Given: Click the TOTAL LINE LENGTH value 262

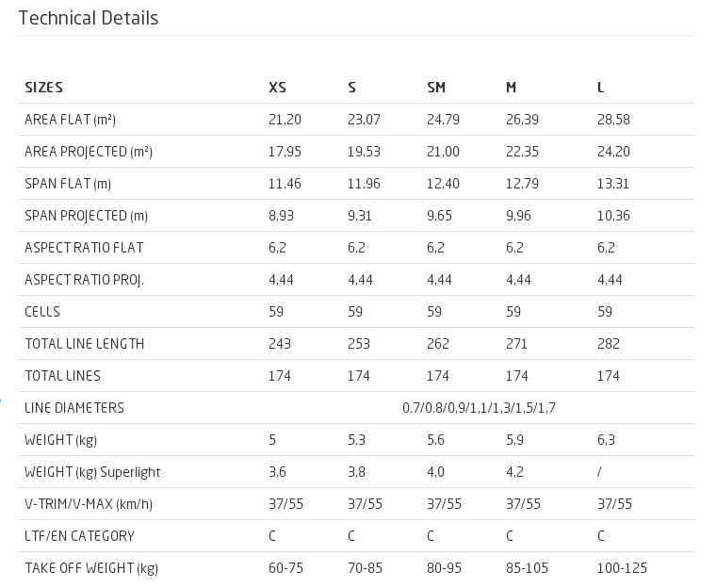Looking at the screenshot, I should (x=438, y=344).
